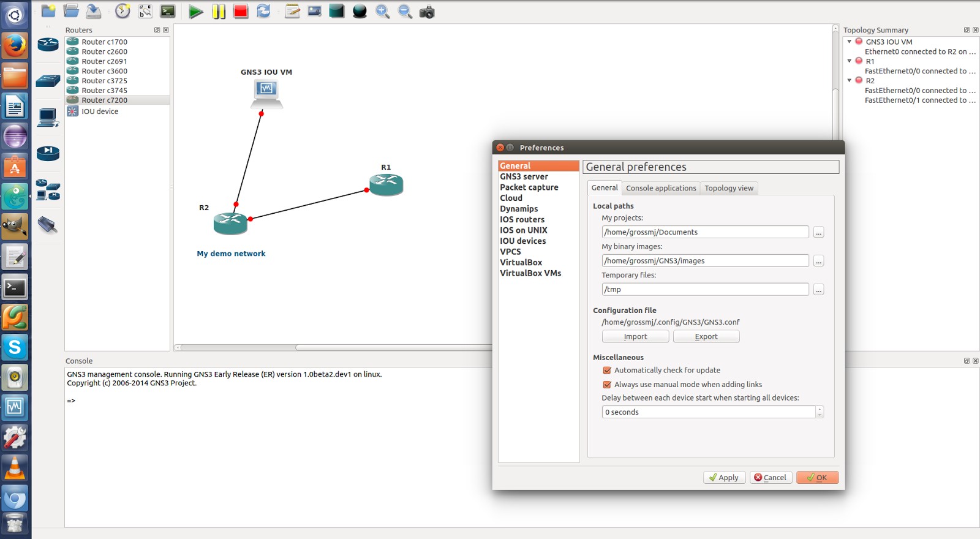This screenshot has width=980, height=539.
Task: Click the Import configuration button
Action: [x=635, y=336]
